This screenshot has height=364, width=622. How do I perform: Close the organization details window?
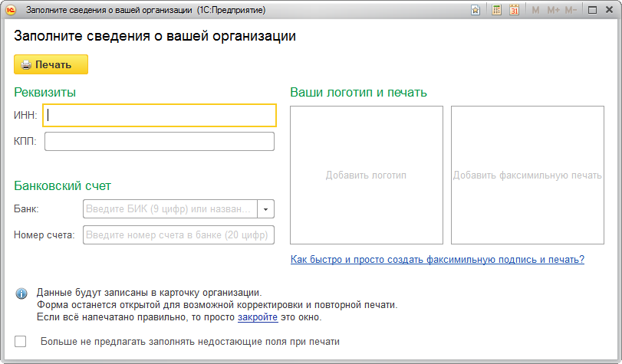[609, 10]
